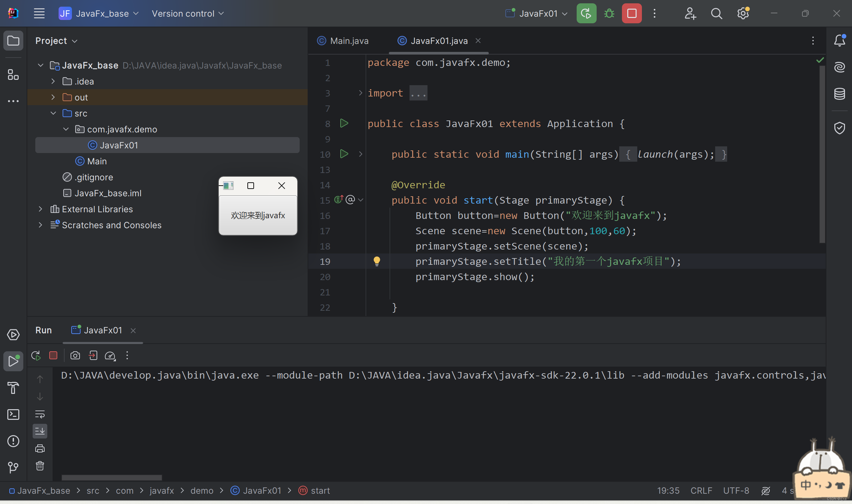Open the Structure tool window
Image resolution: width=852 pixels, height=504 pixels.
point(13,75)
